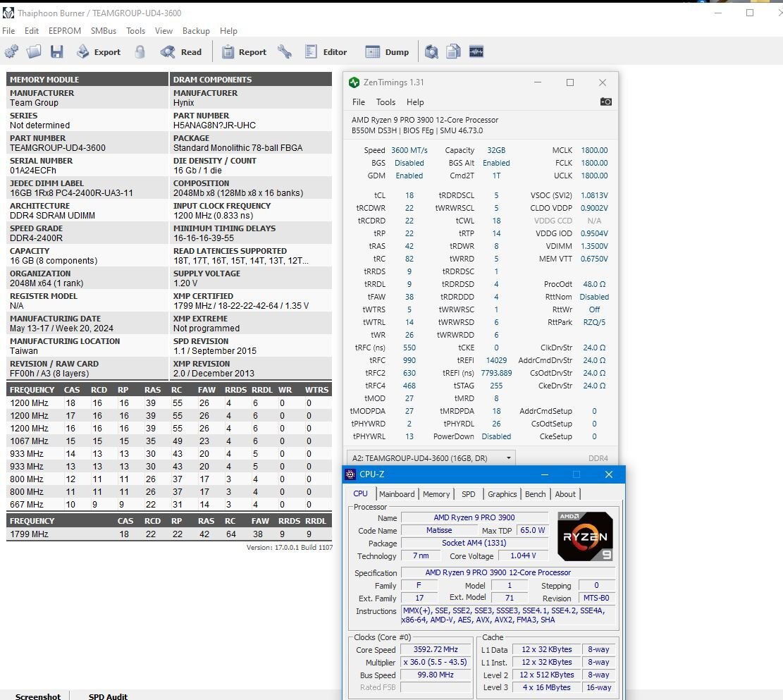The width and height of the screenshot is (783, 700).
Task: Click the ZenTimings green logo icon
Action: point(354,82)
